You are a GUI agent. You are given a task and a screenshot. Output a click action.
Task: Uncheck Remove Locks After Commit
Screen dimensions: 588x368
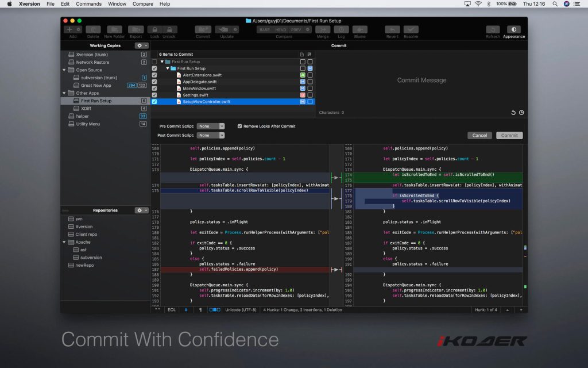[x=239, y=126]
